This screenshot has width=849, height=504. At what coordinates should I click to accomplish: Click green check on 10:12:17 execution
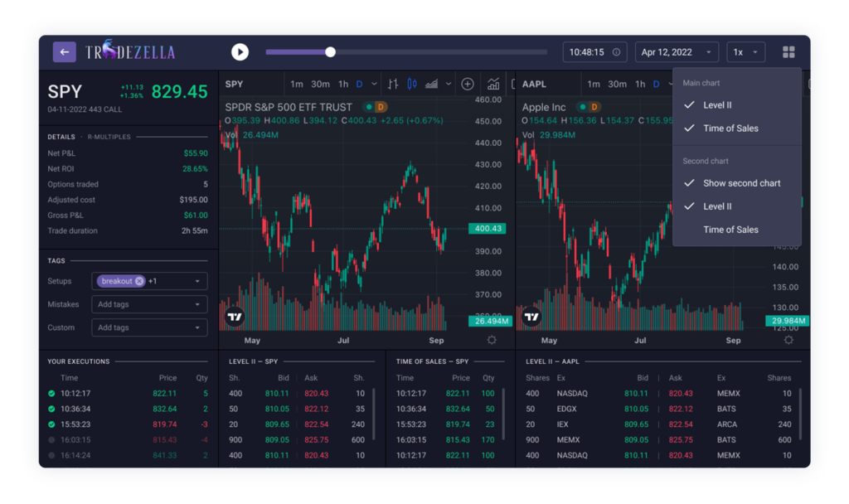(51, 394)
